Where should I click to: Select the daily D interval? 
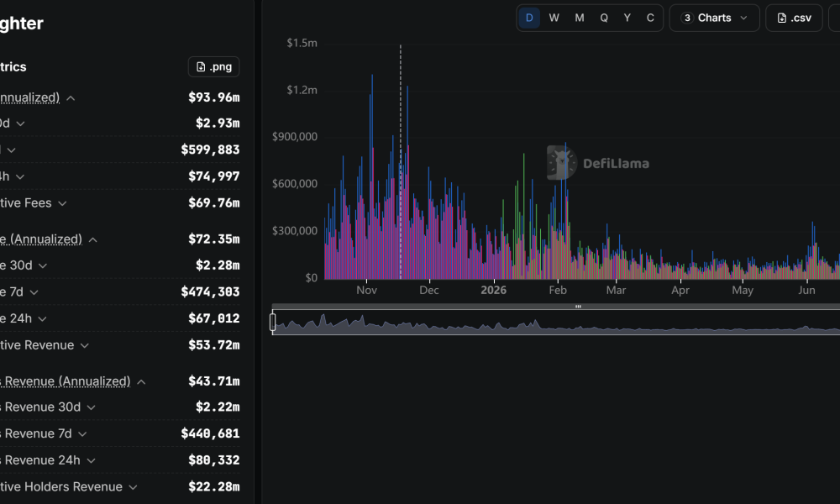(x=529, y=18)
